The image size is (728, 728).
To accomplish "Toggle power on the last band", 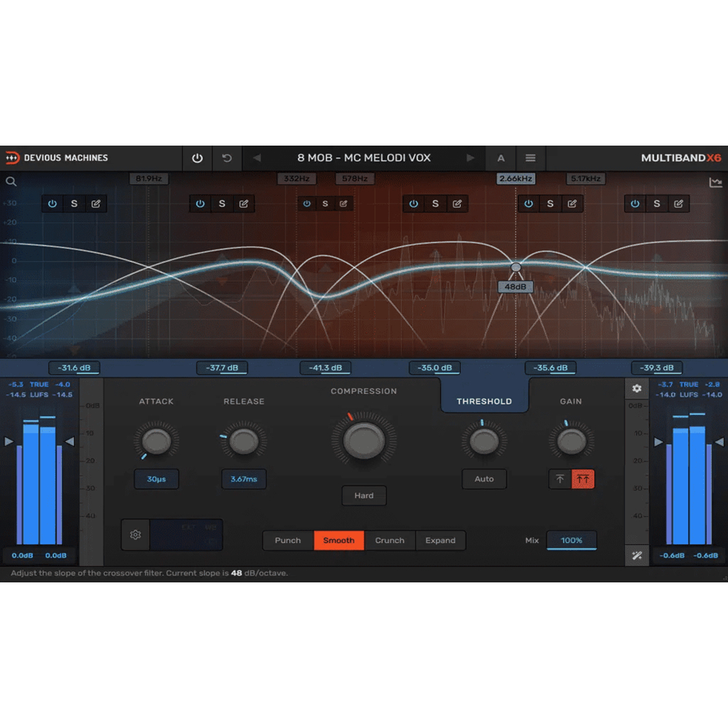I will (x=635, y=204).
